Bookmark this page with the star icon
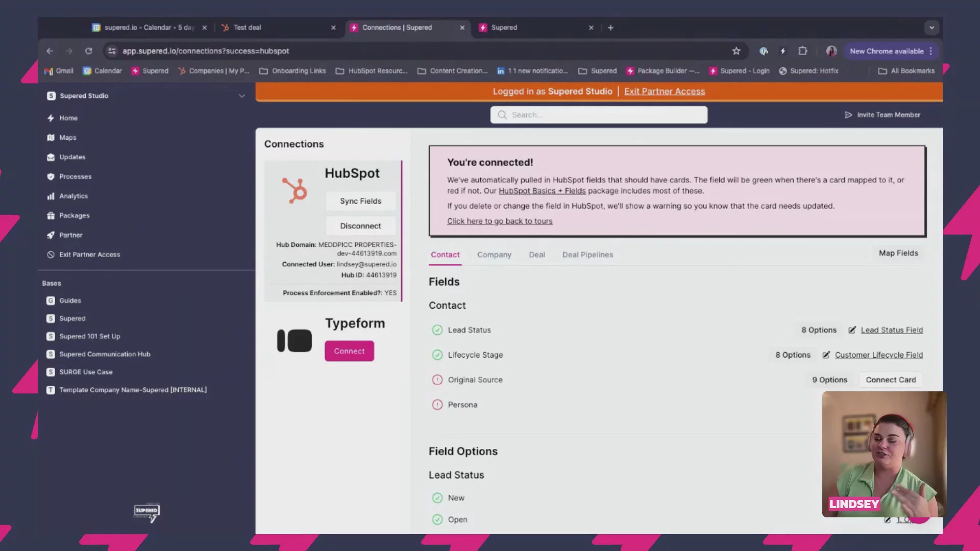 click(736, 51)
